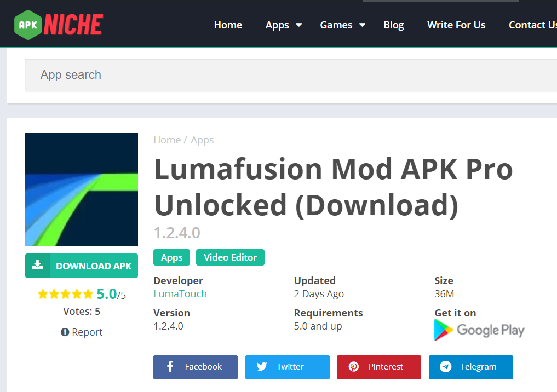557x392 pixels.
Task: Click the Telegram paper plane icon
Action: (x=445, y=366)
